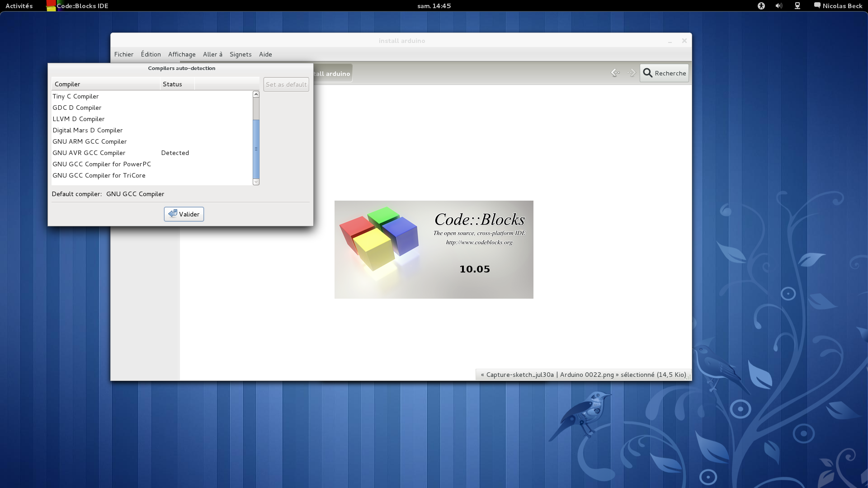The height and width of the screenshot is (488, 868).
Task: Sort by the Compiler column header
Action: click(x=106, y=84)
